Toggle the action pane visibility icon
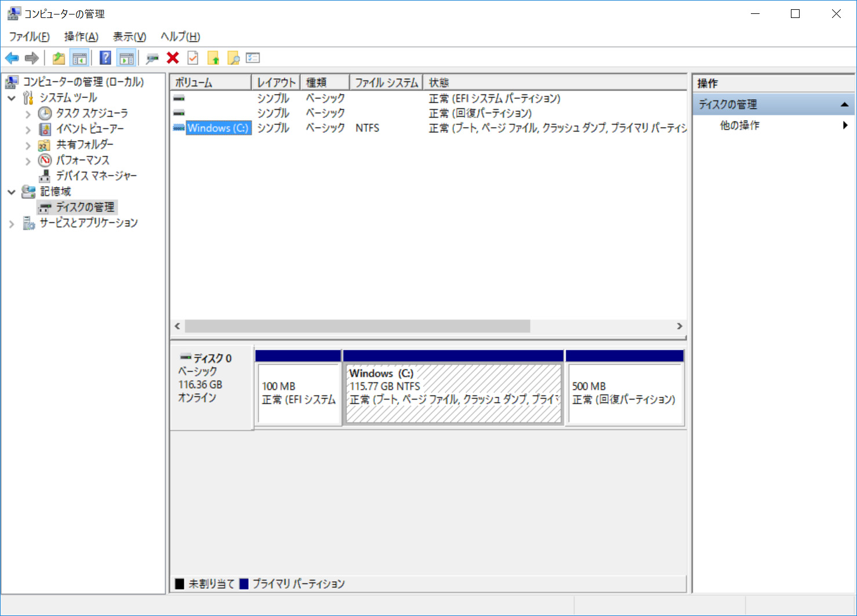The height and width of the screenshot is (616, 857). (126, 57)
